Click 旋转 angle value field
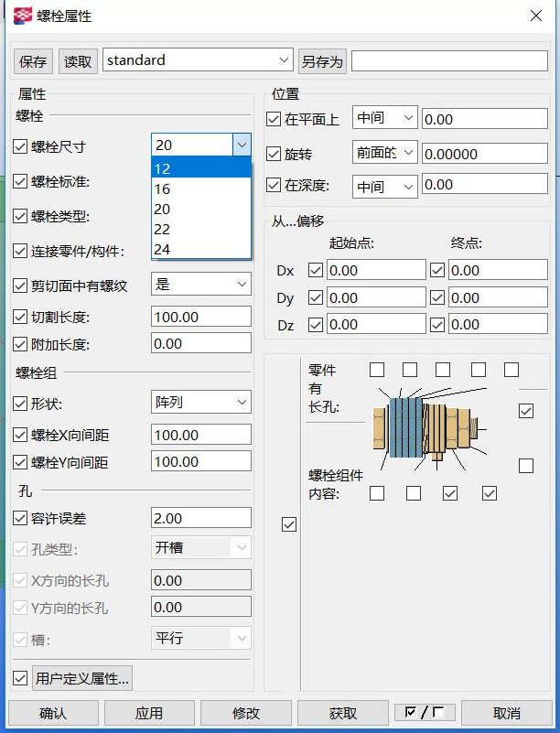 tap(485, 154)
